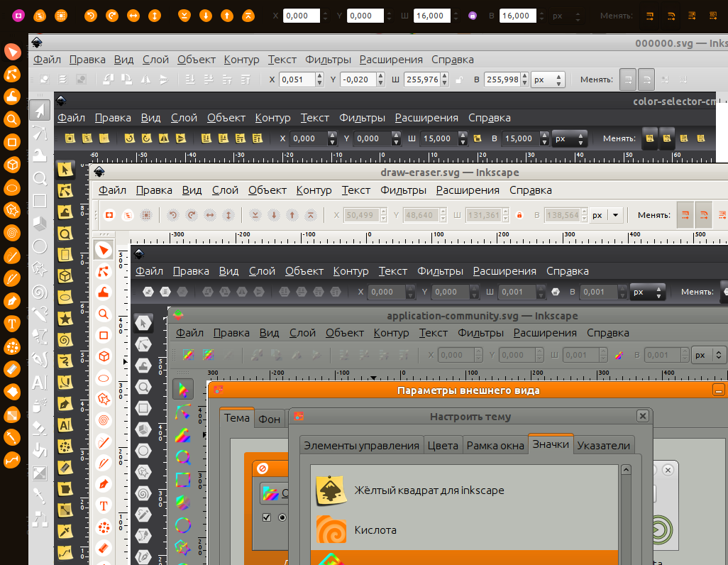Toggle first Менять button in 000000.svg toolbar
The height and width of the screenshot is (565, 728).
pyautogui.click(x=628, y=79)
